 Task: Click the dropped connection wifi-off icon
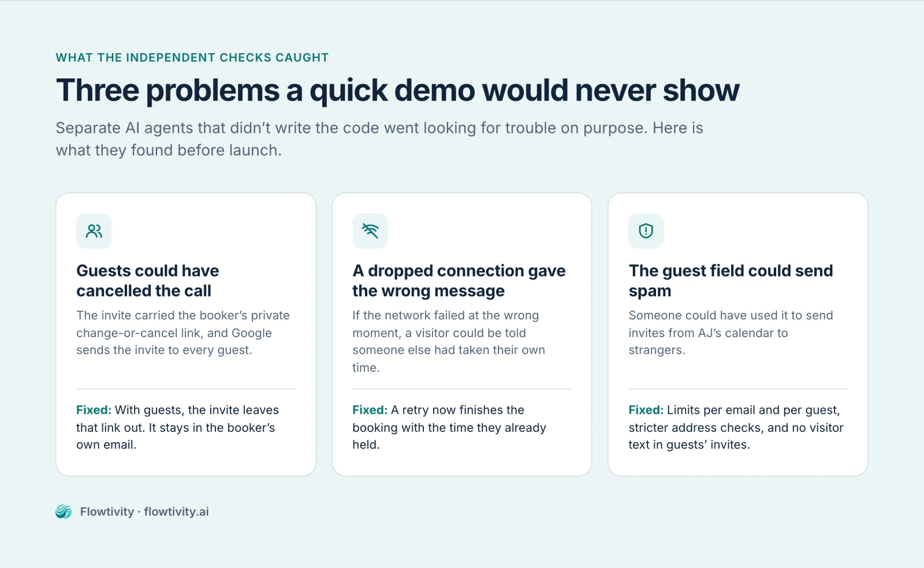coord(370,231)
